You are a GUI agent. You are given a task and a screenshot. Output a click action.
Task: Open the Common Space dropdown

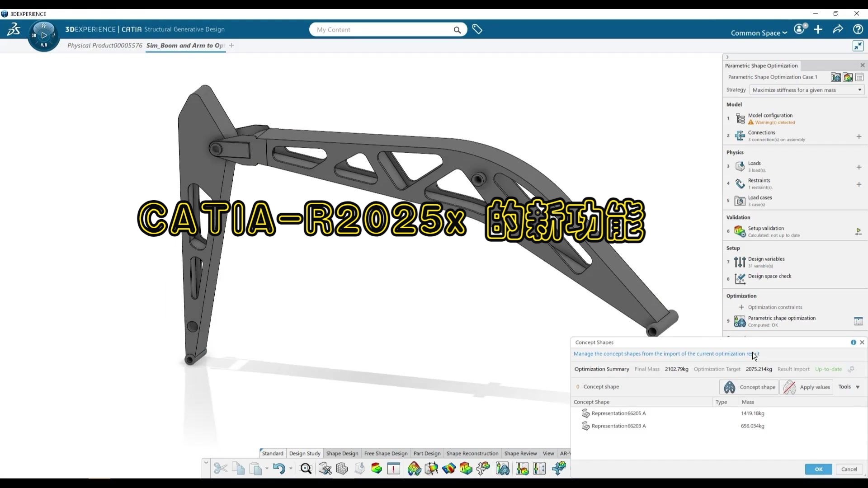click(x=759, y=33)
